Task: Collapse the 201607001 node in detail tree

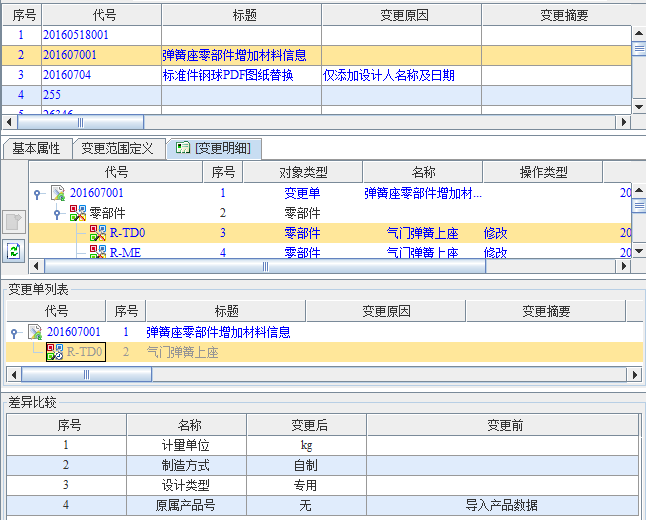Action: pos(37,194)
